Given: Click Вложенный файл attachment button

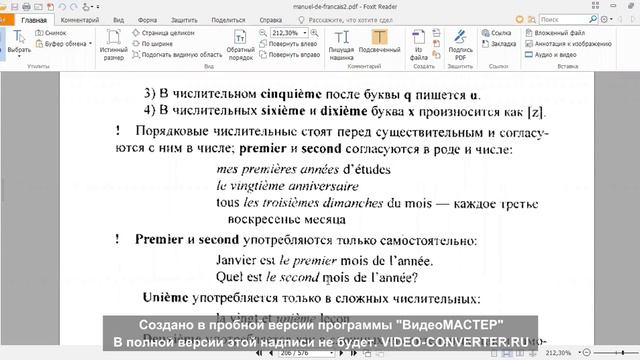Looking at the screenshot, I should [x=555, y=33].
